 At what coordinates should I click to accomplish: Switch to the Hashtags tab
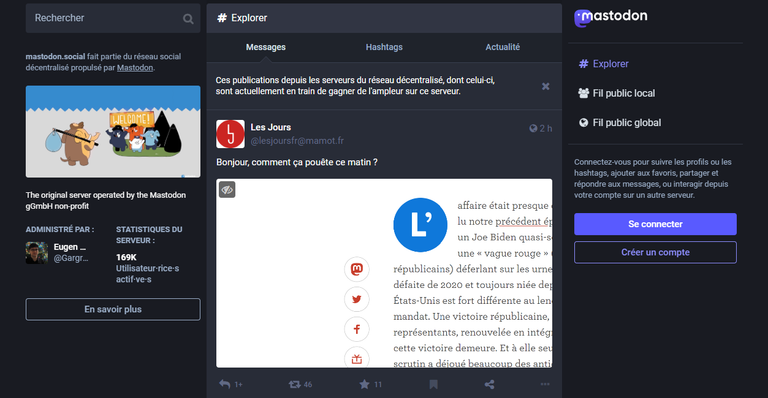(384, 47)
